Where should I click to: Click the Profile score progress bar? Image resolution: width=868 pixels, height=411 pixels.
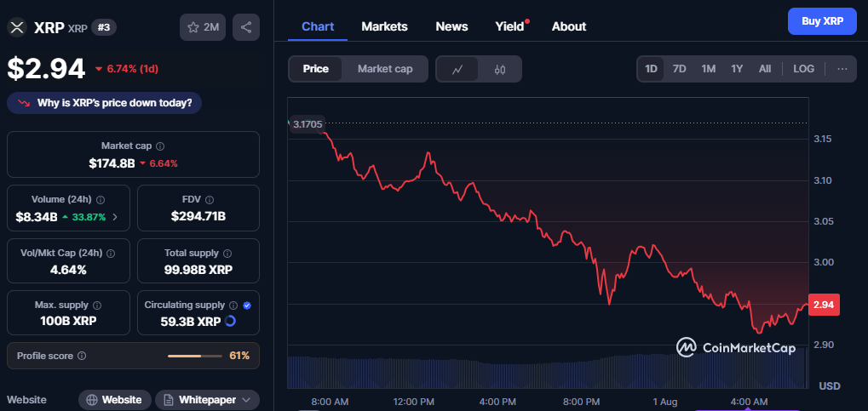pyautogui.click(x=195, y=356)
